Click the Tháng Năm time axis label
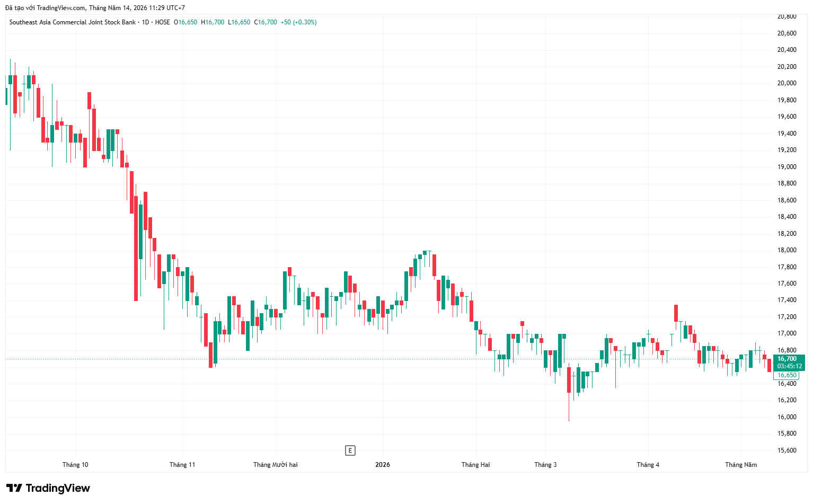The width and height of the screenshot is (813, 504). [741, 465]
